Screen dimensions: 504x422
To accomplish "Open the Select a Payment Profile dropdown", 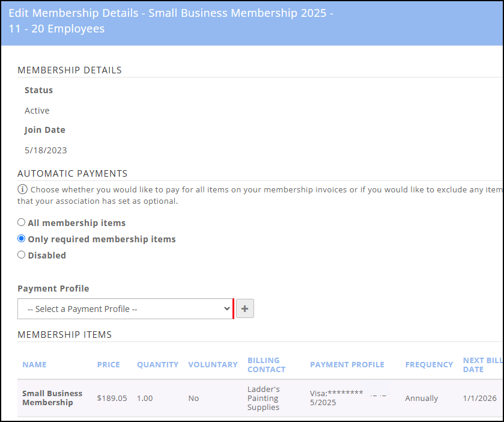I will [x=125, y=309].
